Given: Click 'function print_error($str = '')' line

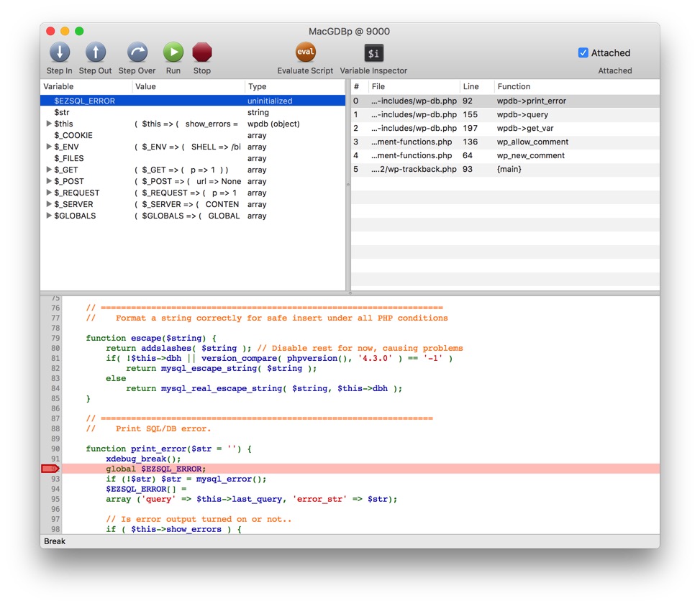Looking at the screenshot, I should pyautogui.click(x=169, y=449).
